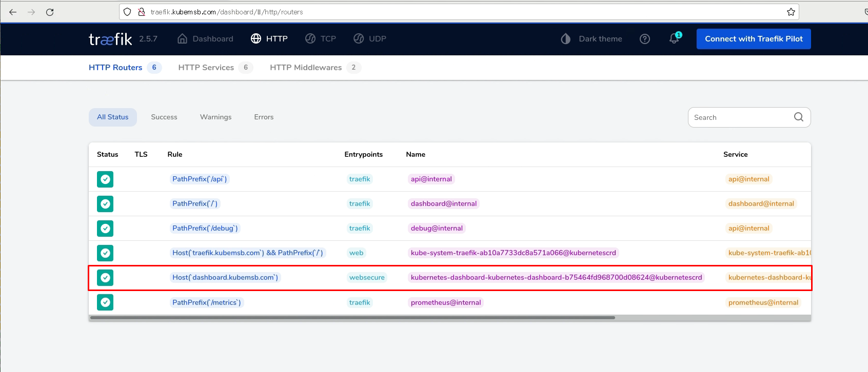Click the search magnifier icon
The width and height of the screenshot is (868, 372).
click(x=798, y=117)
